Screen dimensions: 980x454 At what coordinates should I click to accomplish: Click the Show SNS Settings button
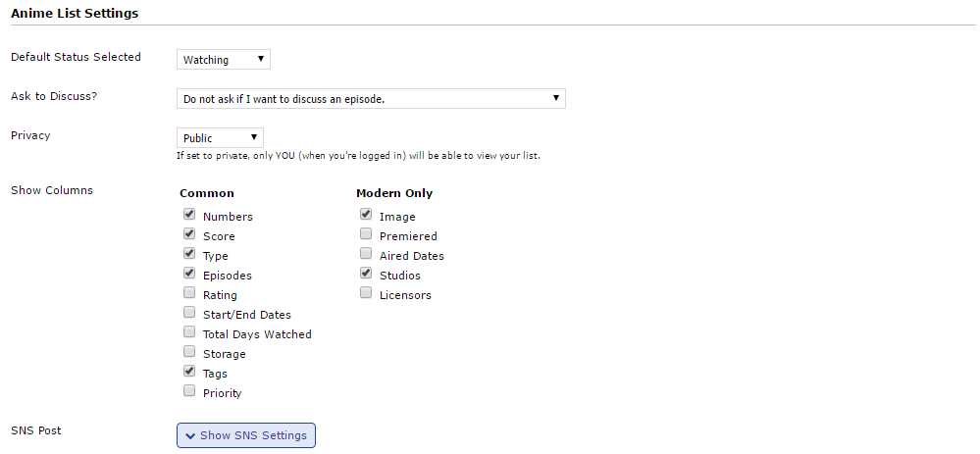tap(246, 435)
